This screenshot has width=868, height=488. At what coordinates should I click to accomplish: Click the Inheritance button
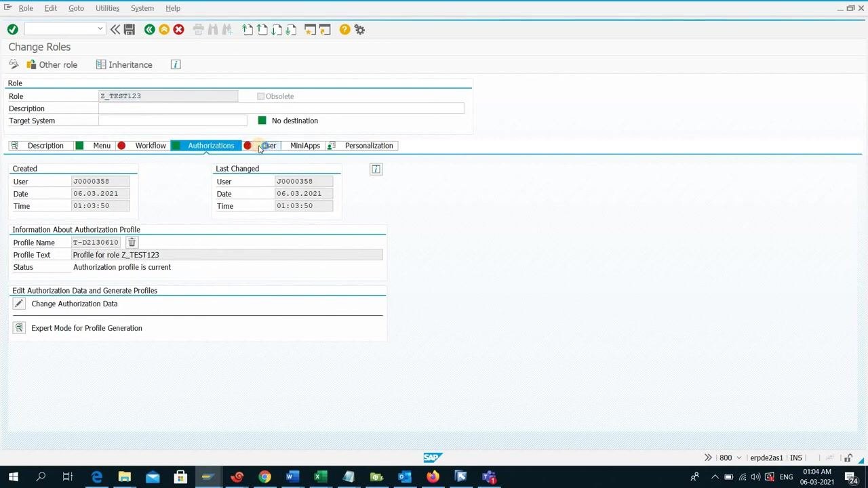124,64
